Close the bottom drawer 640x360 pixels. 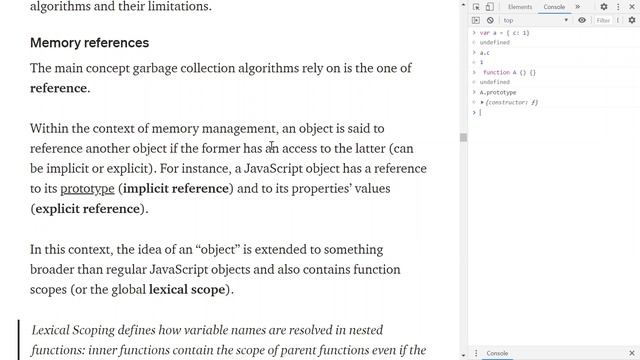632,353
